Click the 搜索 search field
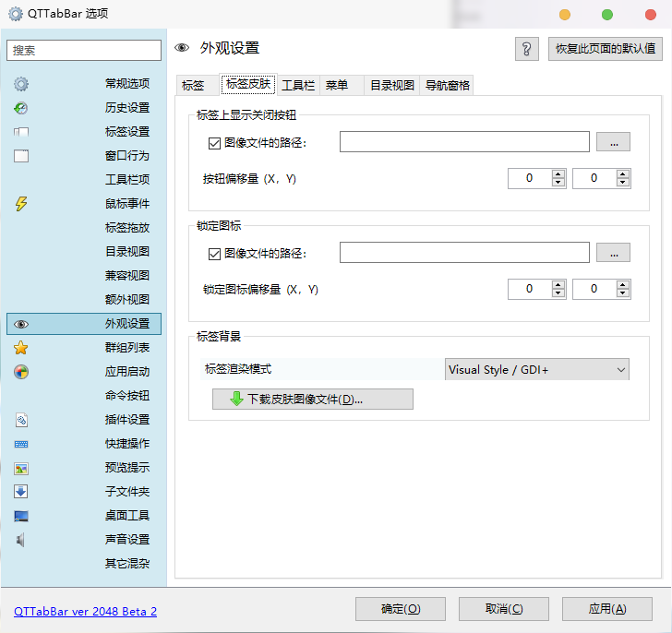The height and width of the screenshot is (633, 672). pos(84,51)
